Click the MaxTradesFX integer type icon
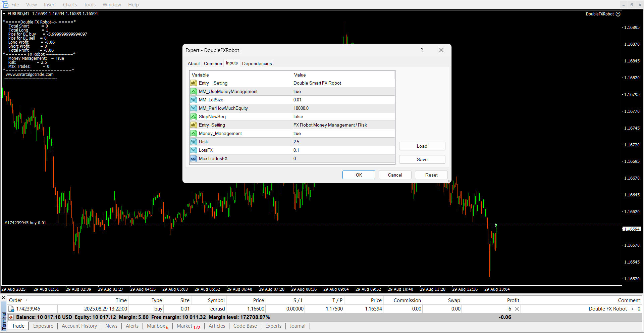The width and height of the screenshot is (644, 333). click(x=194, y=158)
